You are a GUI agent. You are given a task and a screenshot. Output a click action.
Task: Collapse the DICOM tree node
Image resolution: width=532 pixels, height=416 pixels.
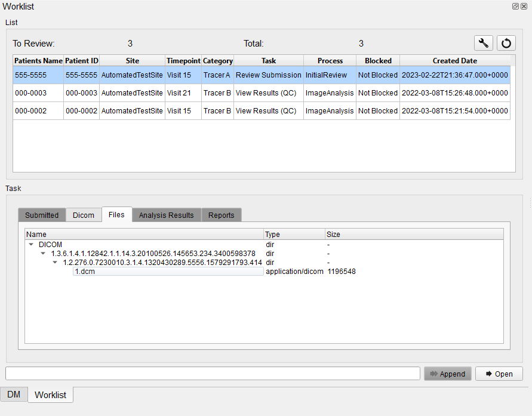(x=31, y=244)
